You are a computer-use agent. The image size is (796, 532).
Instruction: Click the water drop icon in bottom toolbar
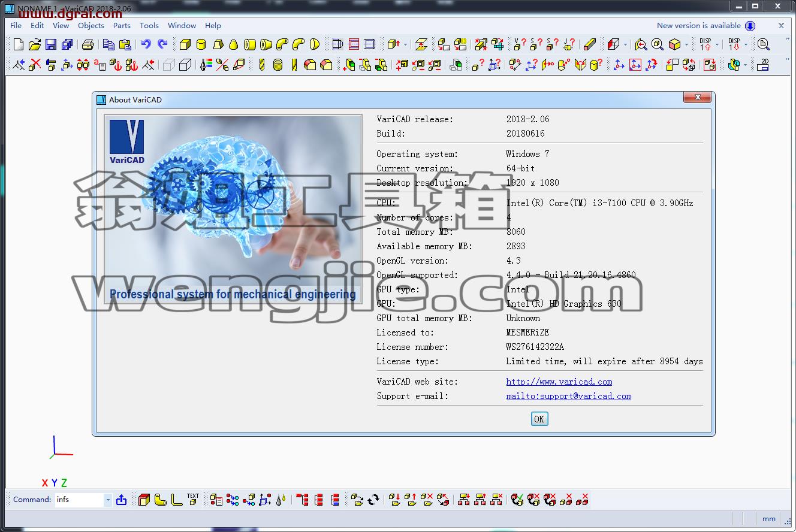(281, 500)
